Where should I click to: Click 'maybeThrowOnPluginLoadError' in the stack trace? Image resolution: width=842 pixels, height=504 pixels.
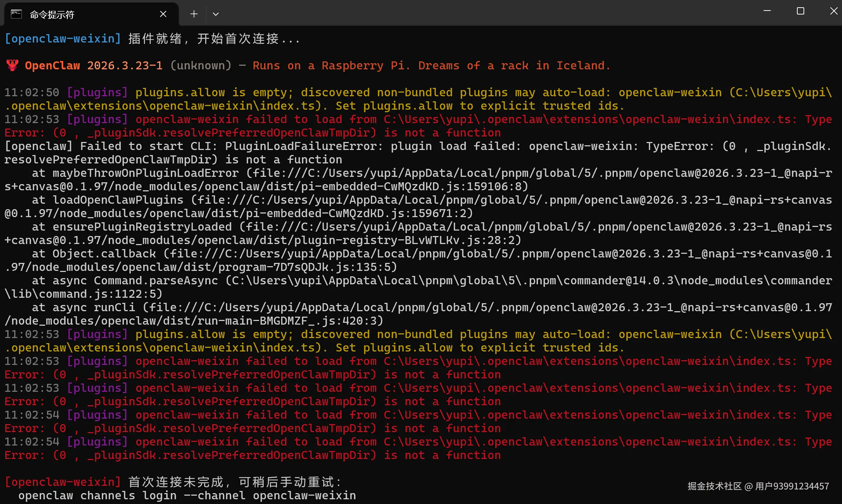coord(145,173)
